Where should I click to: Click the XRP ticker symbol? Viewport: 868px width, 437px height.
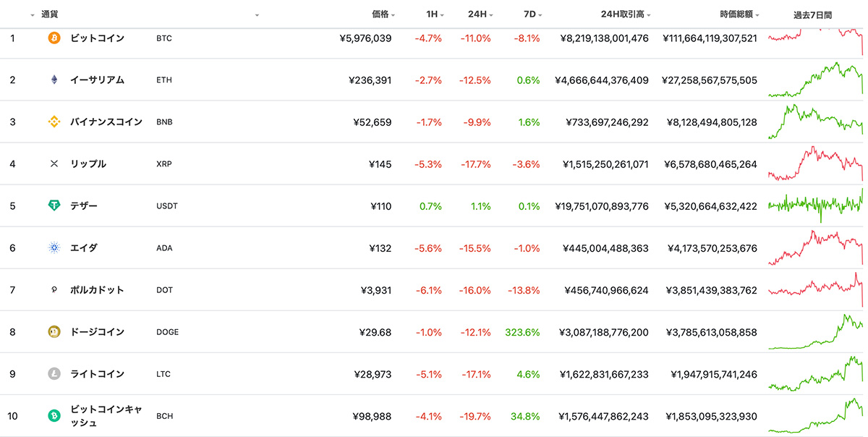(164, 164)
